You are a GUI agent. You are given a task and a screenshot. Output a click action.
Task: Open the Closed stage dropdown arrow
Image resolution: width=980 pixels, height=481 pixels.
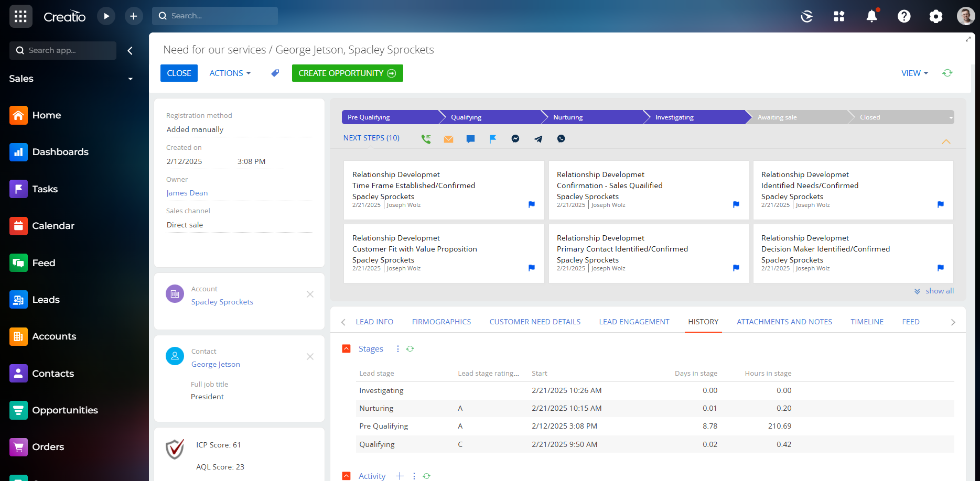tap(951, 117)
